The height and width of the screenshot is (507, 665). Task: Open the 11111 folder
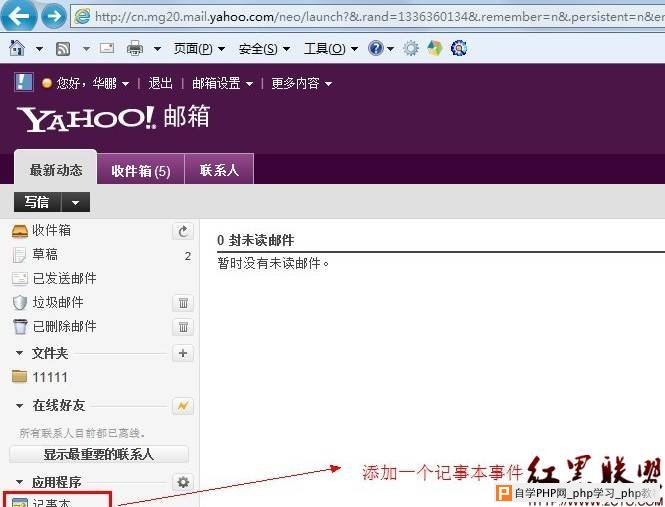pos(50,377)
